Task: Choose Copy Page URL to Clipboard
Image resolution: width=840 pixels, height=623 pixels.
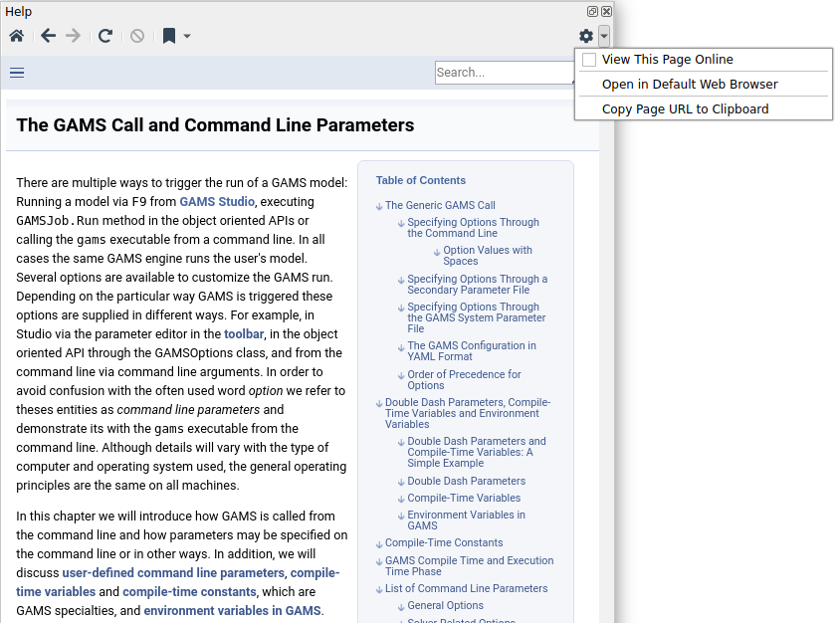Action: [685, 109]
